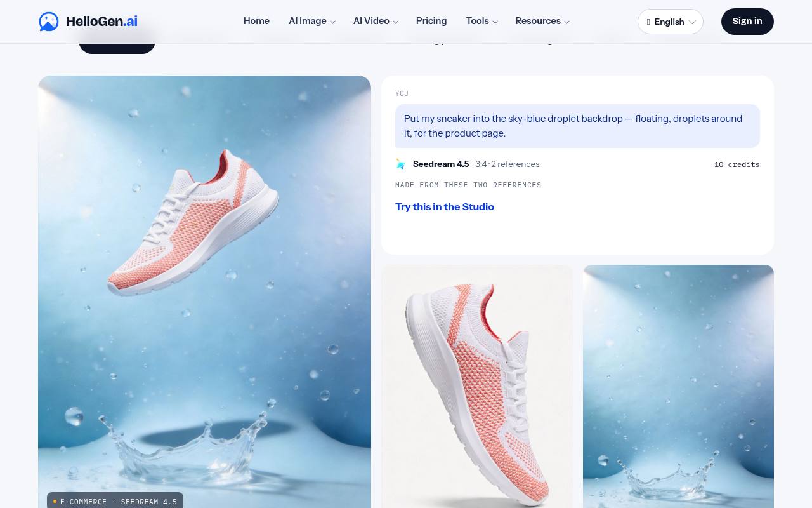Click the E-COMMERCE · SEEDREAM 4.5 badge
The image size is (812, 508).
pyautogui.click(x=115, y=501)
